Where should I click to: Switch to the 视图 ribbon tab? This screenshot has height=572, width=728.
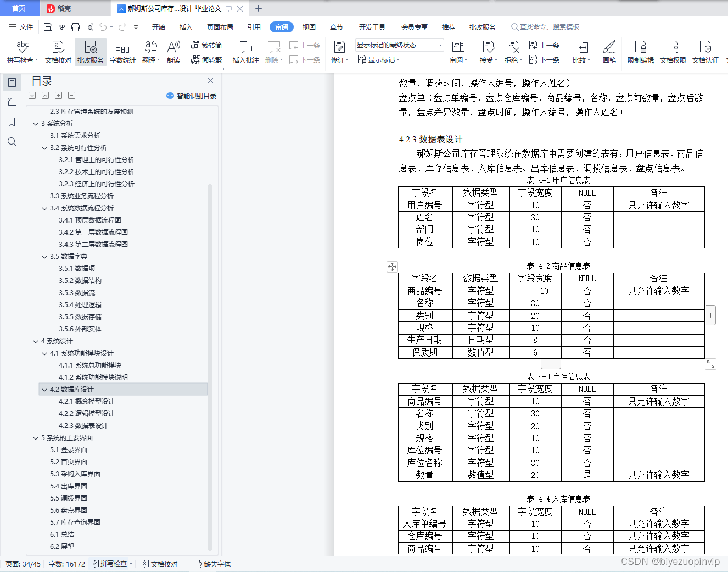309,27
